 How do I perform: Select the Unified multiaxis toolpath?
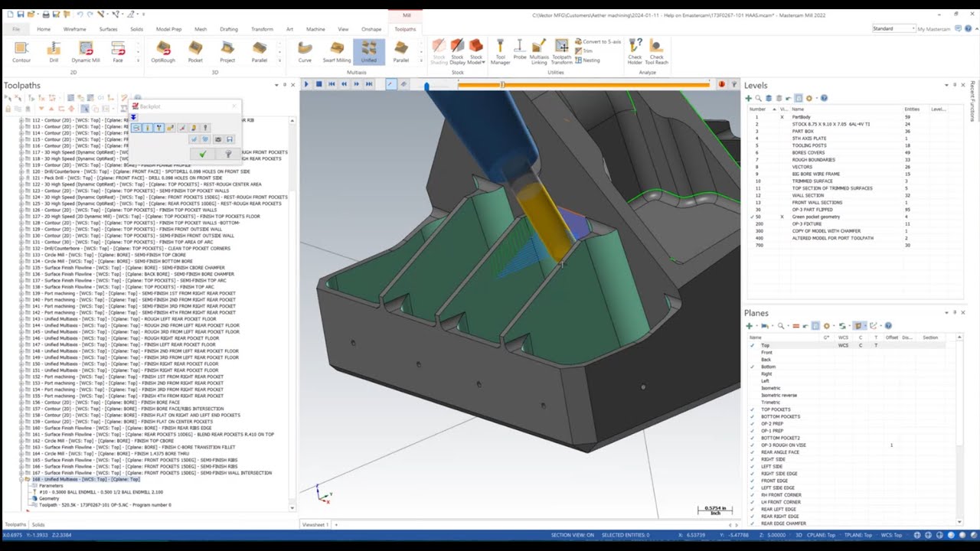(x=369, y=51)
